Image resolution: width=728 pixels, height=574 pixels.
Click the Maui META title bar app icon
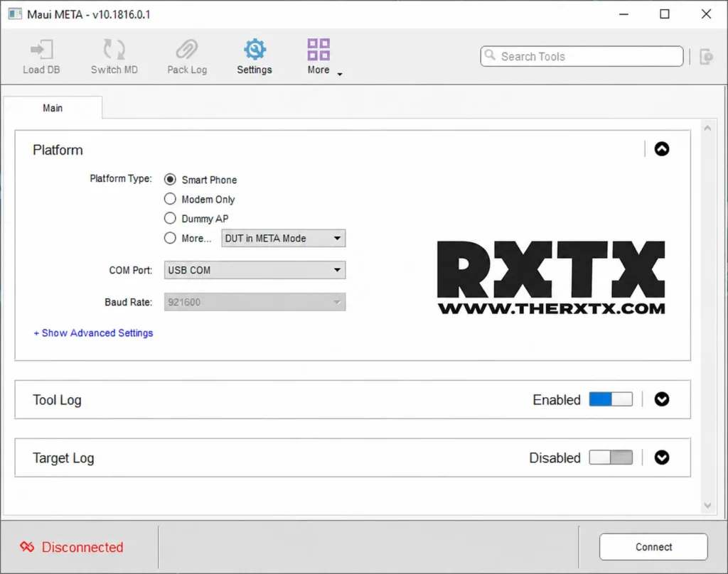coord(14,14)
